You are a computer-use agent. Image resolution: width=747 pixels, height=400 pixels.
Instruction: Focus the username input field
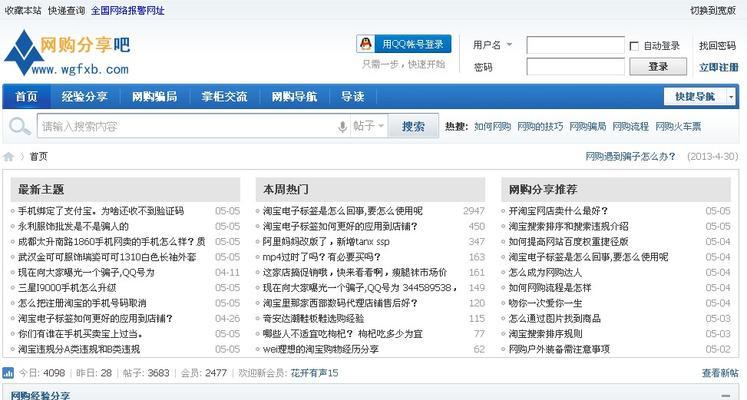tap(575, 45)
